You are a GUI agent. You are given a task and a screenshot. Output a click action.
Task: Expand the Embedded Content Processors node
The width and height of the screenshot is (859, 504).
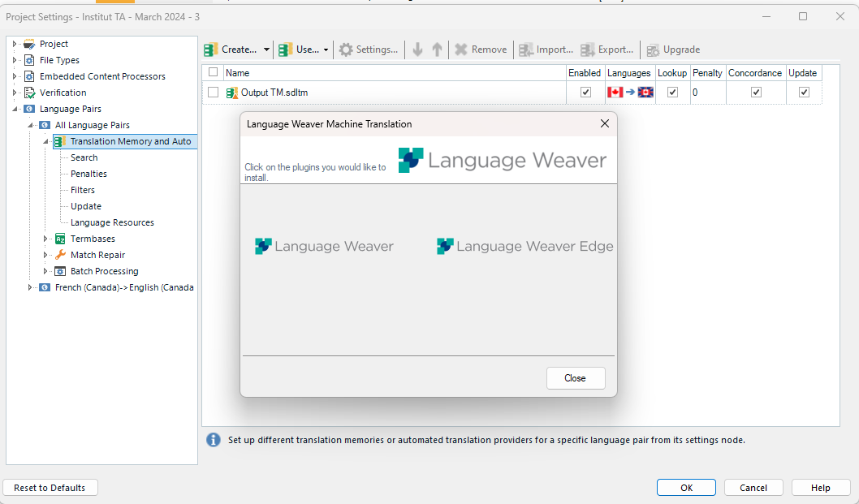coord(15,76)
